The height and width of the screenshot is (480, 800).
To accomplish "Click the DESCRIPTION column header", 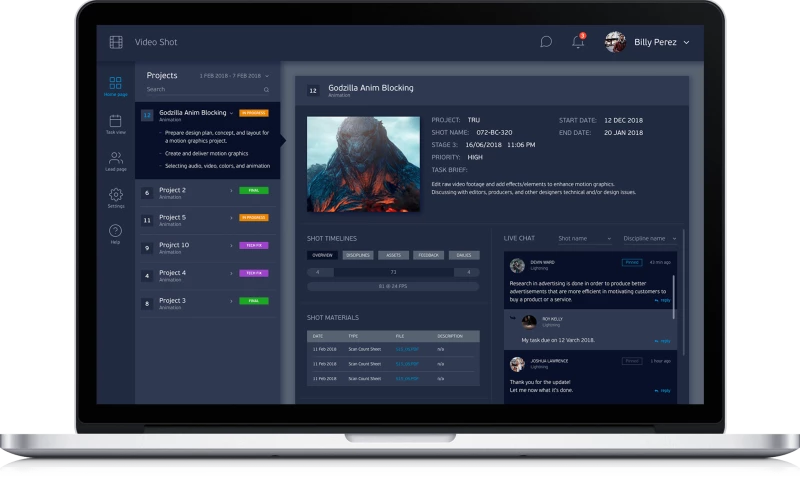I will point(450,337).
